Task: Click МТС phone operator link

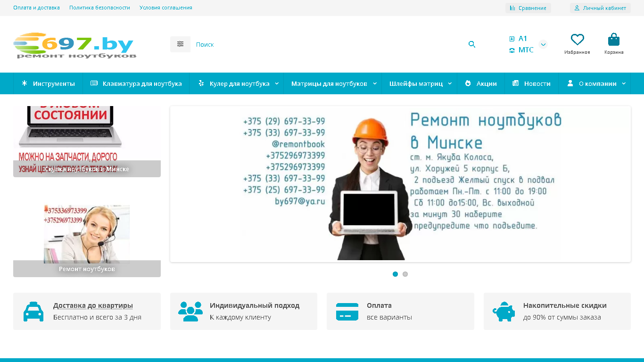Action: tap(526, 50)
